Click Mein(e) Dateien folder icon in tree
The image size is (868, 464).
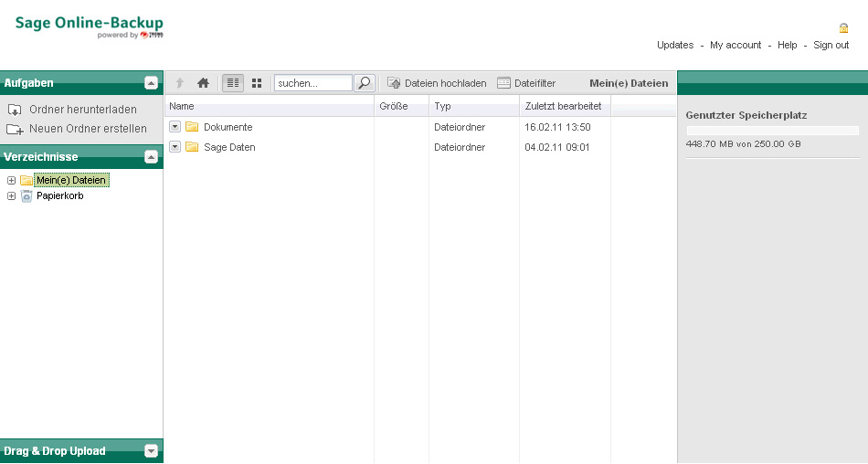point(26,180)
